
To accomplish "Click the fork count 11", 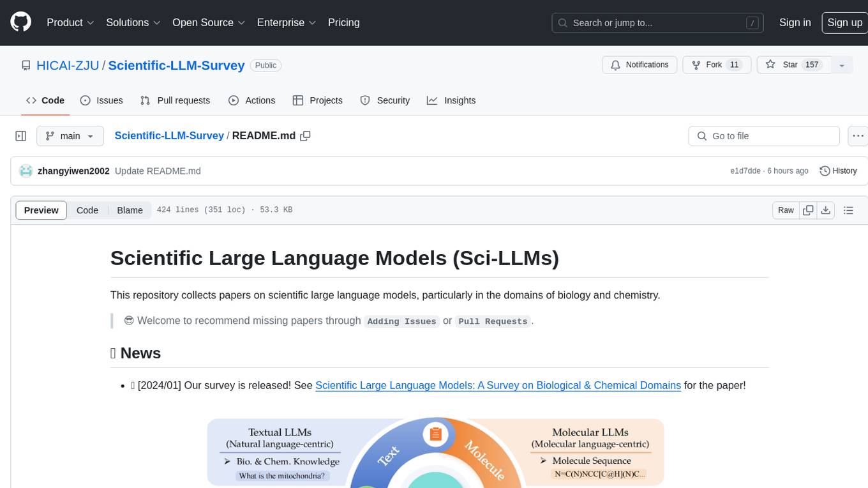I will coord(734,65).
